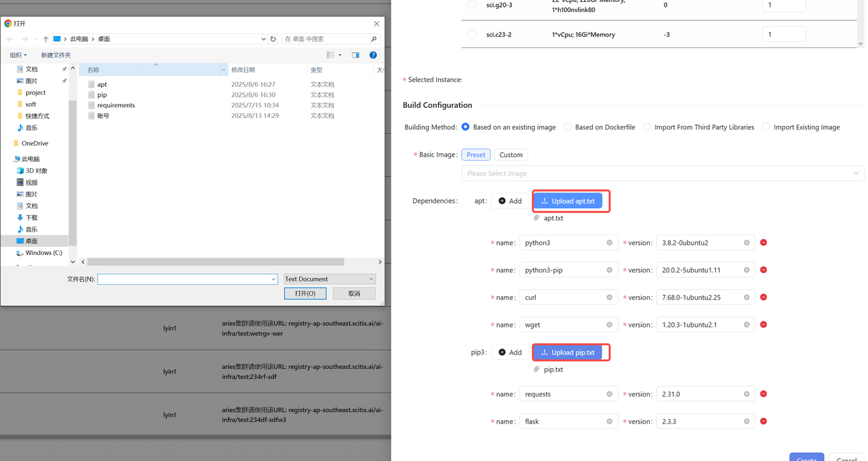Open help via the blue question mark
Viewport: 868px width, 461px height.
[x=373, y=55]
